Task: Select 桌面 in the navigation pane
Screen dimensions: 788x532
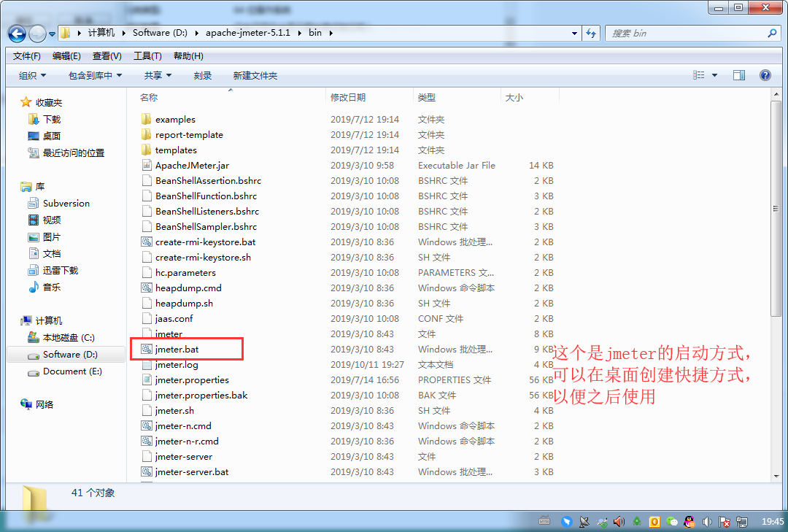Action: tap(52, 136)
